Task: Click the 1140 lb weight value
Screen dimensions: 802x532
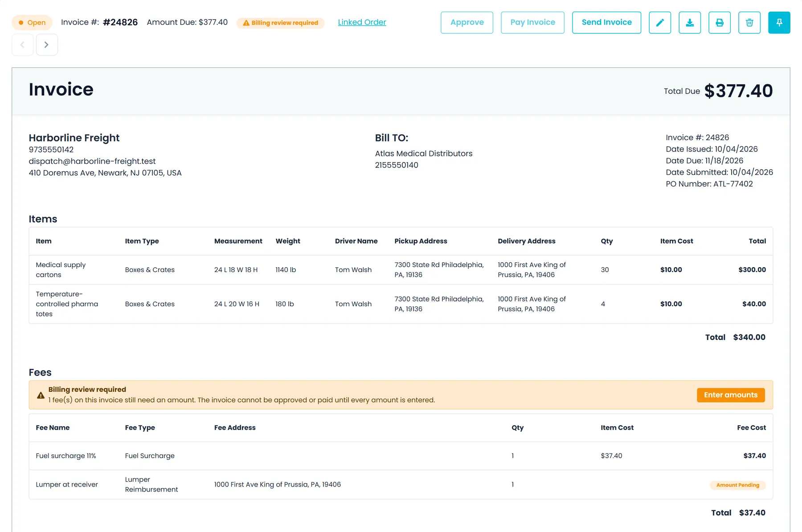Action: click(286, 270)
